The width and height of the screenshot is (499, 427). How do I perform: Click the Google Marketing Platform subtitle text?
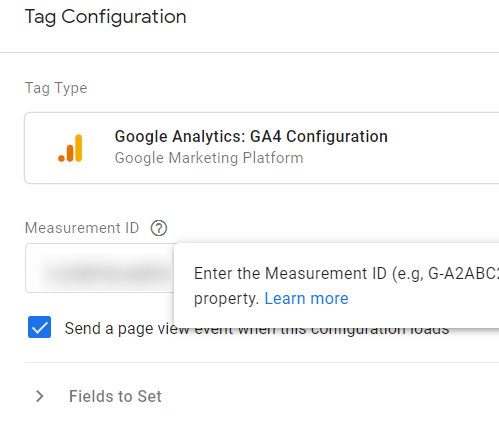click(209, 158)
